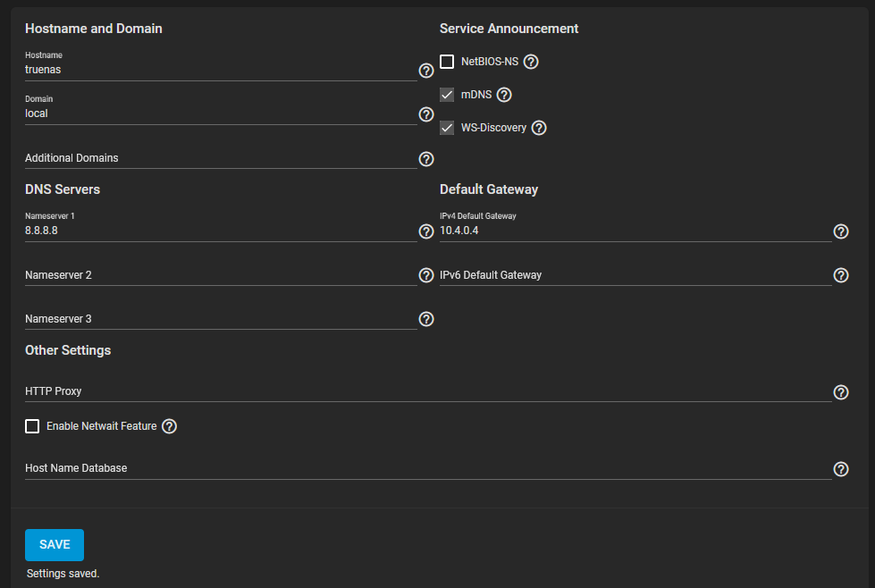
Task: Click the Host Name Database help icon
Action: click(x=840, y=469)
